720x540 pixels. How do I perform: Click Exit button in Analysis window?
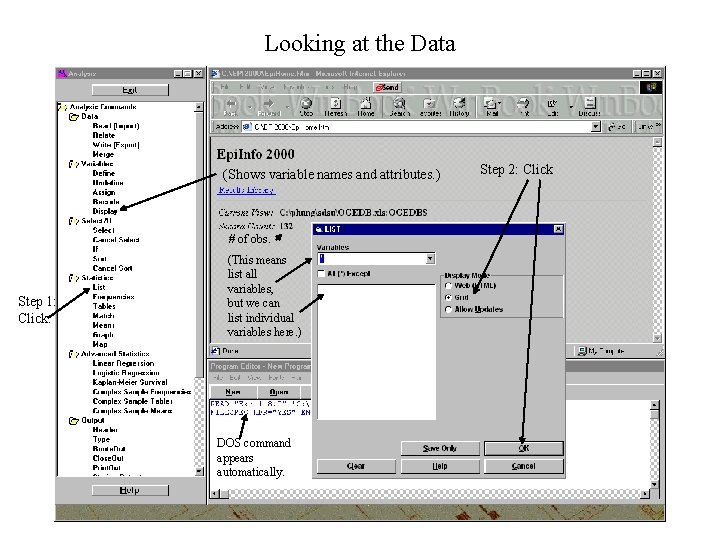tap(130, 90)
